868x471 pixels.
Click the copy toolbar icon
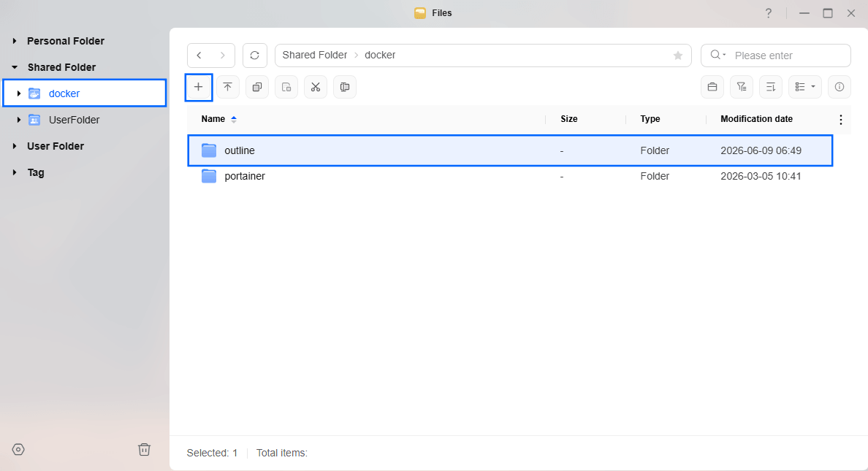[x=257, y=87]
